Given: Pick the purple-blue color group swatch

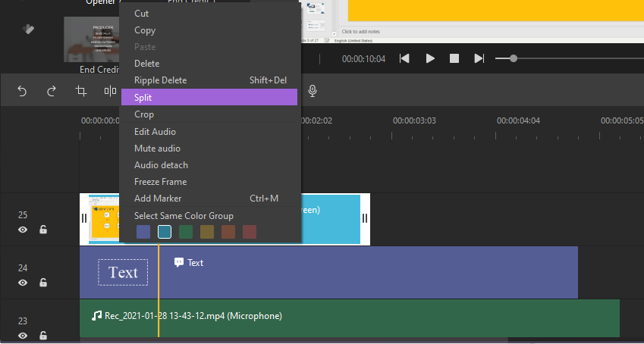Looking at the screenshot, I should coord(143,232).
